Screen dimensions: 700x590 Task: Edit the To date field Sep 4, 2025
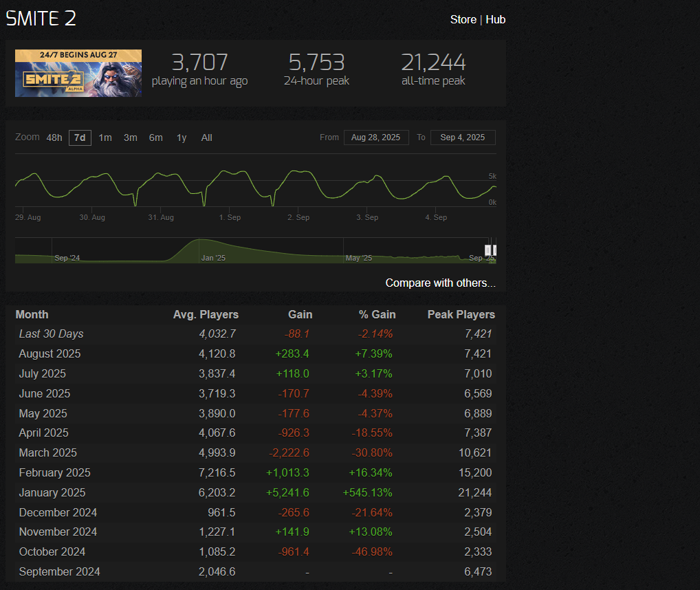pyautogui.click(x=463, y=138)
